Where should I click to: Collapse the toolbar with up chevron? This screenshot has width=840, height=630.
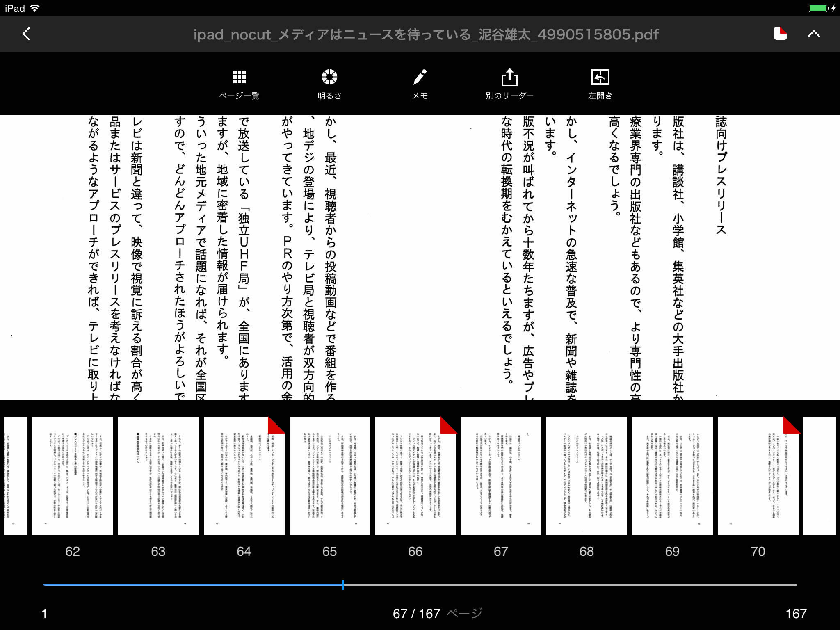(814, 34)
